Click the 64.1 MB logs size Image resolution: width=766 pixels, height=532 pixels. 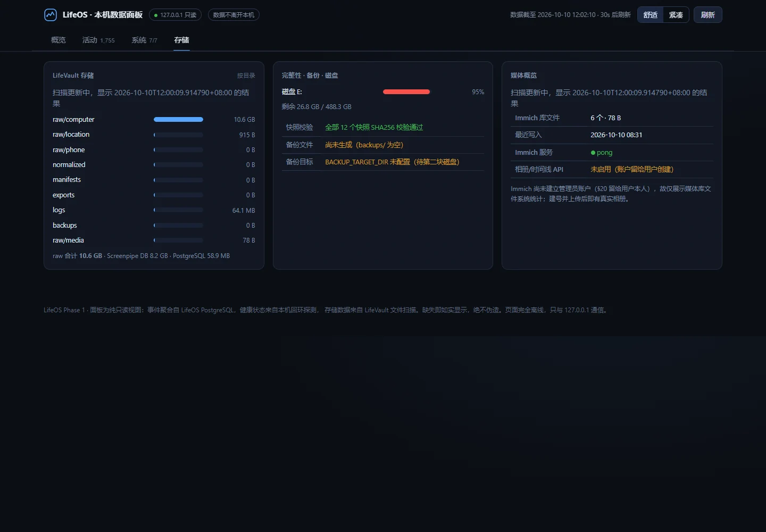pos(244,211)
